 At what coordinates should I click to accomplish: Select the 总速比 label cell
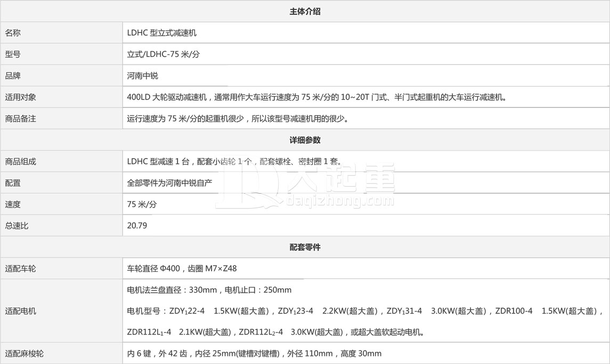pos(61,225)
